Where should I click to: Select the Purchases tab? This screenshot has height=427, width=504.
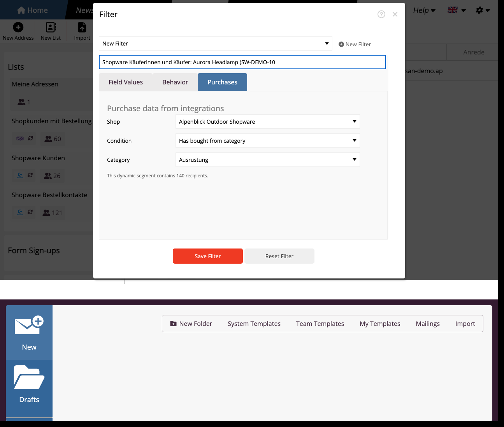[x=222, y=82]
